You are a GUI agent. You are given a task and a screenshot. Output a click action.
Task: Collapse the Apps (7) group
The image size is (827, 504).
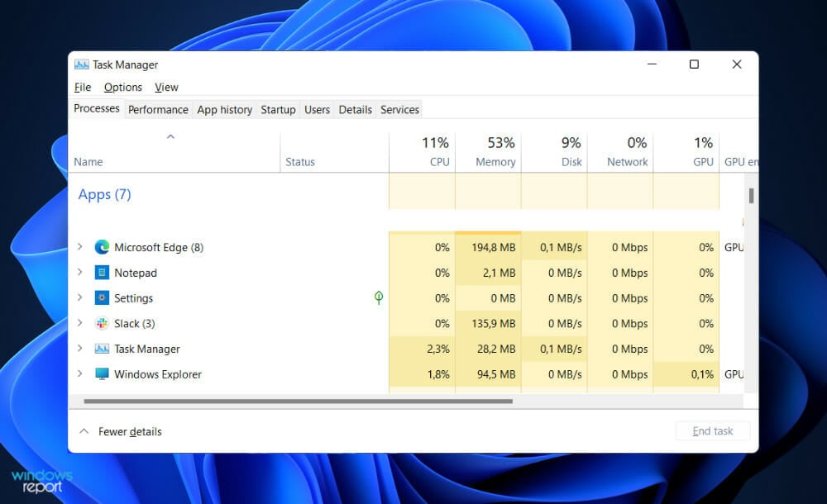(x=104, y=194)
